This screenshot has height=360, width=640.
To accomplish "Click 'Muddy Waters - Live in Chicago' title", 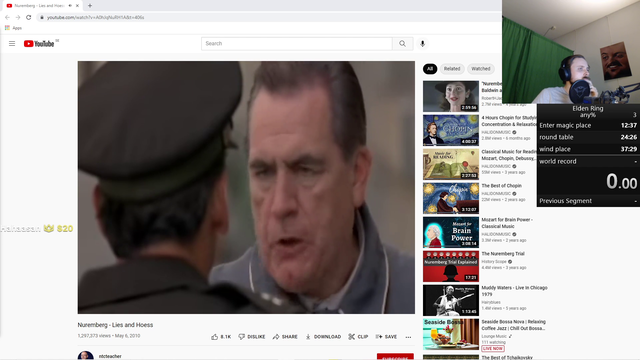I will coord(514,291).
